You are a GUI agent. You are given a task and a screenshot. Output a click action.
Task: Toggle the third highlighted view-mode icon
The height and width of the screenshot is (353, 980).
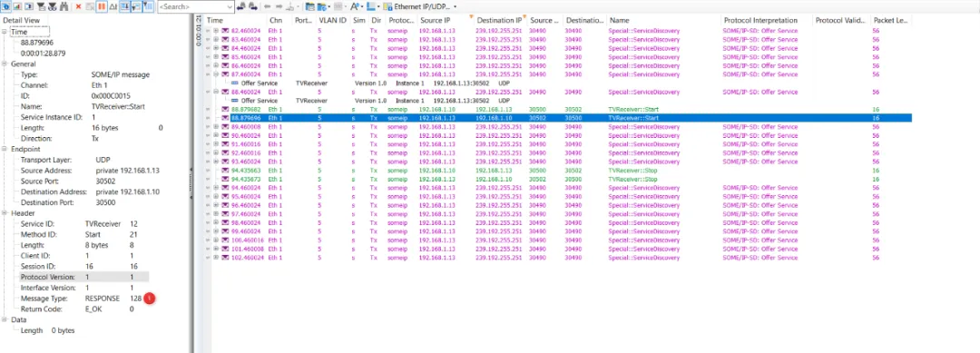(148, 6)
